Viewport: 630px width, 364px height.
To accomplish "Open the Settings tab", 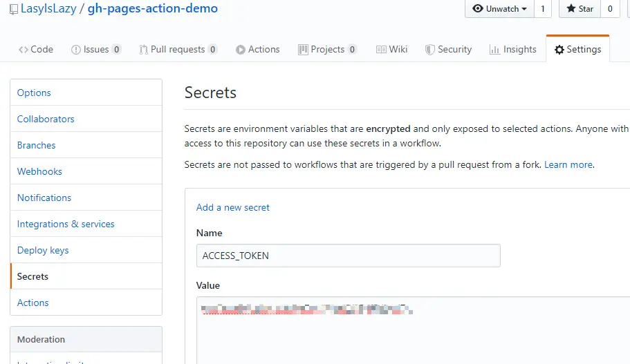I will pos(577,50).
